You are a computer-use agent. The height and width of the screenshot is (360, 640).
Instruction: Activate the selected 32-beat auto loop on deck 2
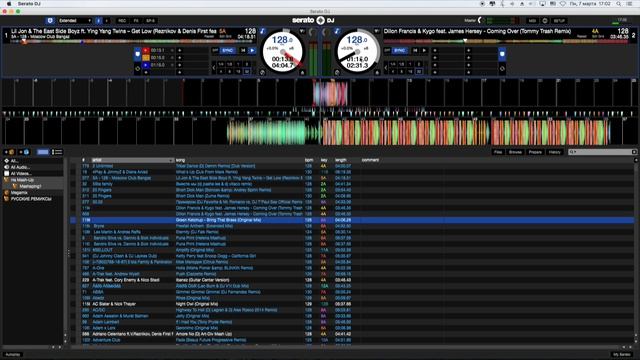419,71
